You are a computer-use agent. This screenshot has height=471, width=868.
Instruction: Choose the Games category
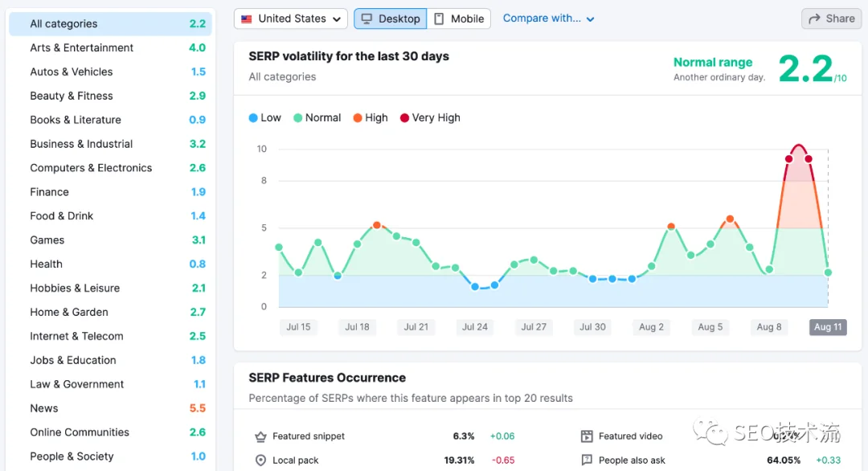pyautogui.click(x=110, y=240)
